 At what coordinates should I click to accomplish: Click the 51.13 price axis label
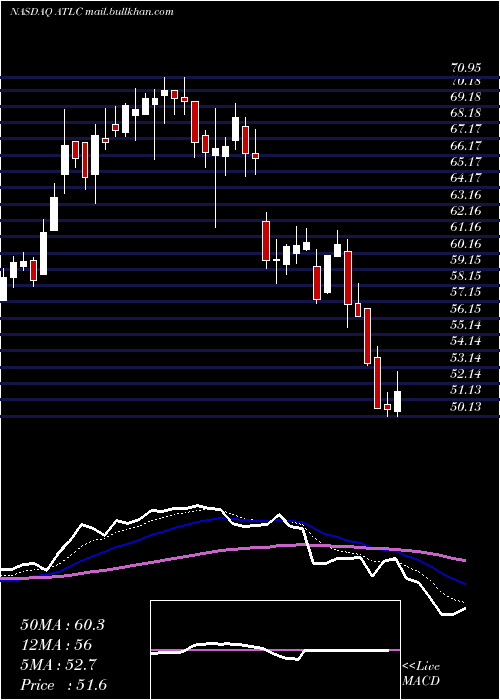pos(466,391)
